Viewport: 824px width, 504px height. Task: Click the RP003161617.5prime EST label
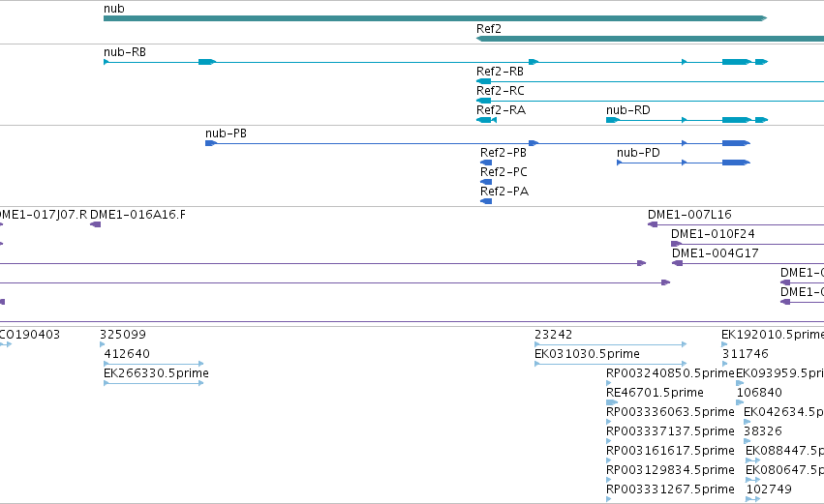(670, 452)
